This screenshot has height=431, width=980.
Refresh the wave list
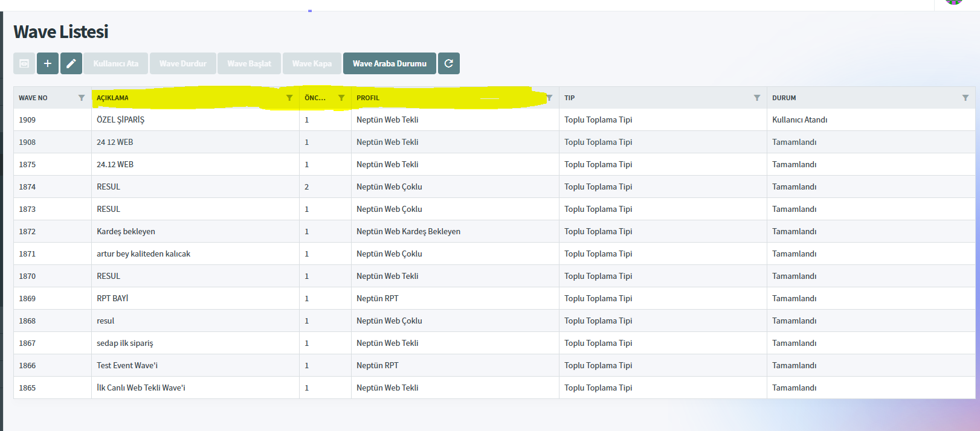tap(449, 63)
